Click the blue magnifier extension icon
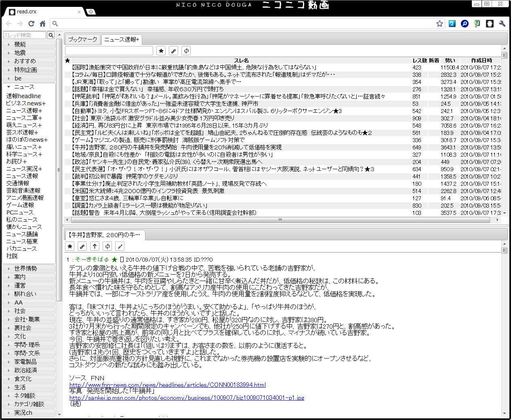The image size is (511, 420). click(465, 24)
